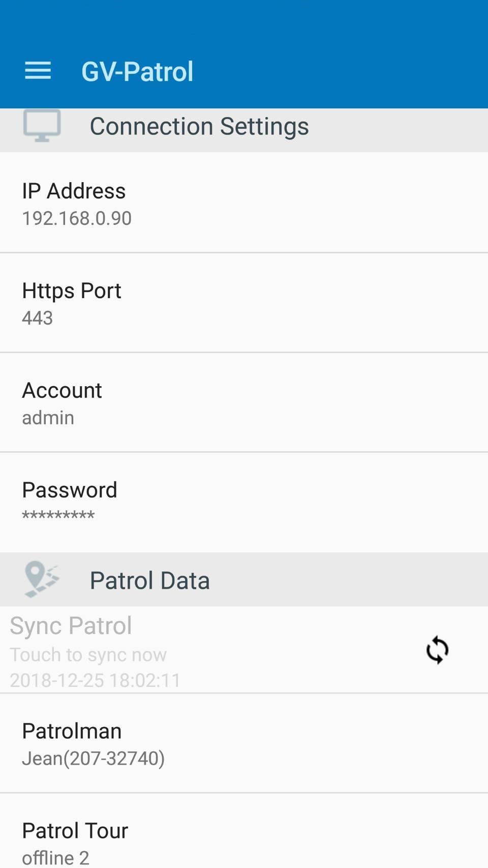This screenshot has width=488, height=868.
Task: Tap the sync arrows refresh icon
Action: (x=437, y=650)
